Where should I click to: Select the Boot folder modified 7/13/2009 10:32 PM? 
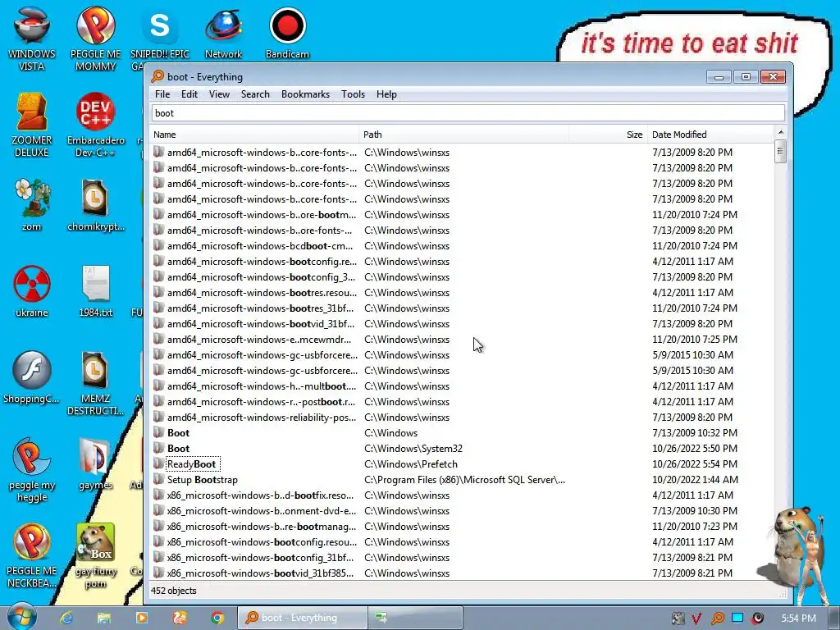(x=178, y=433)
